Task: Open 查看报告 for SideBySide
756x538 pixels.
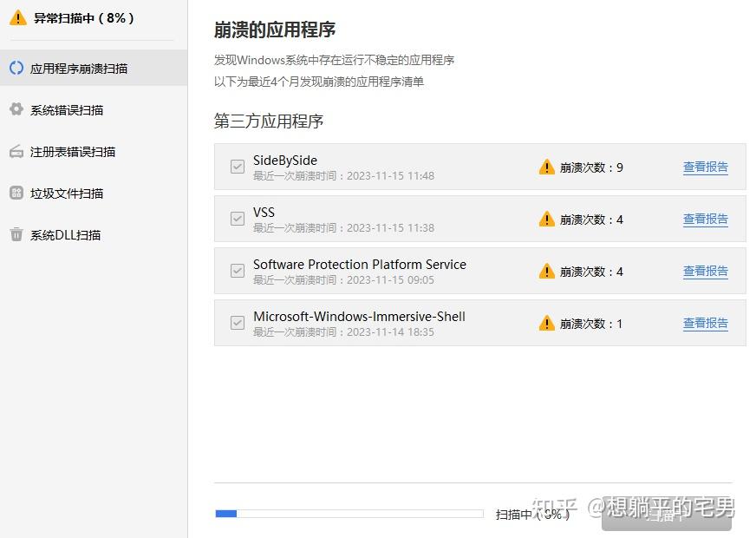Action: [705, 167]
